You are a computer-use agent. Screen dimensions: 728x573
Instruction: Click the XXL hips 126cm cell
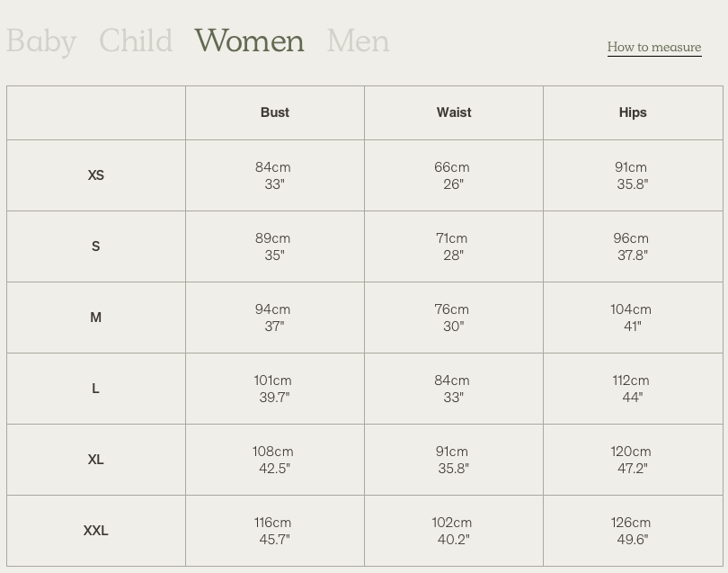pyautogui.click(x=633, y=531)
